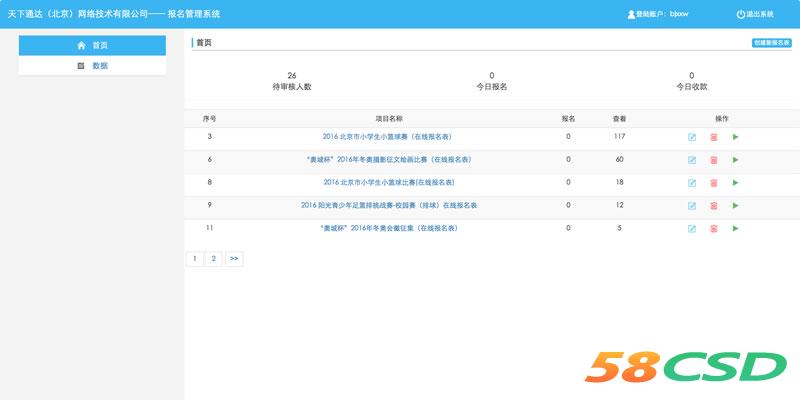Click the 项目名称 column header

point(389,119)
